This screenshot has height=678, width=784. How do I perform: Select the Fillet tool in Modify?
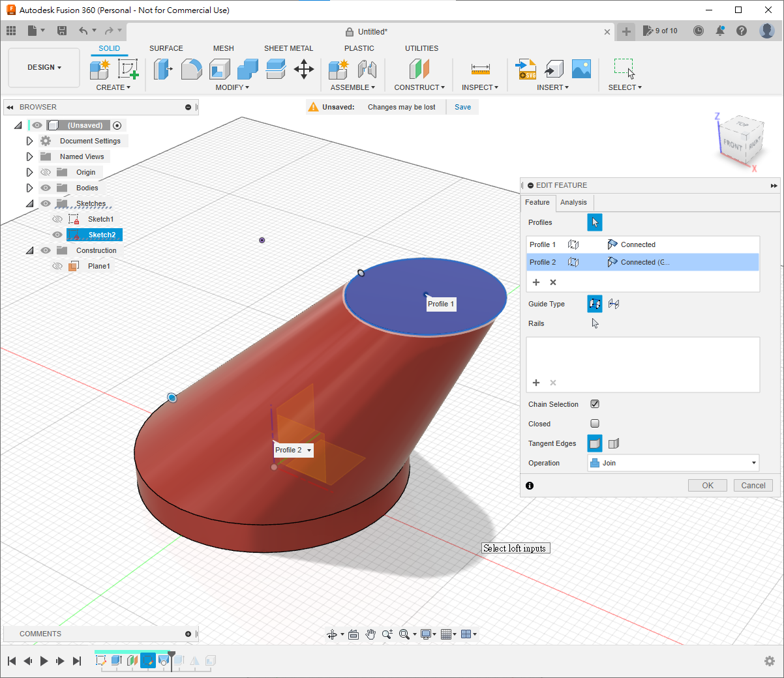191,69
